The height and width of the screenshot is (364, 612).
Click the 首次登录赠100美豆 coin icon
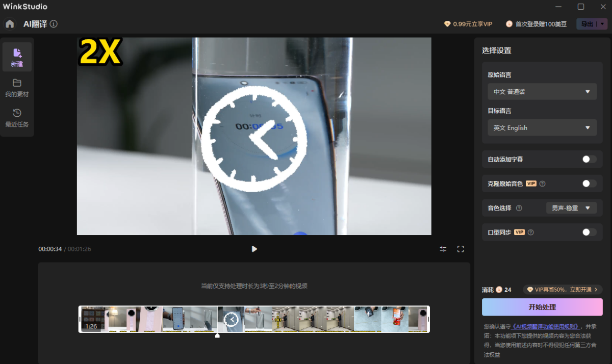[509, 24]
